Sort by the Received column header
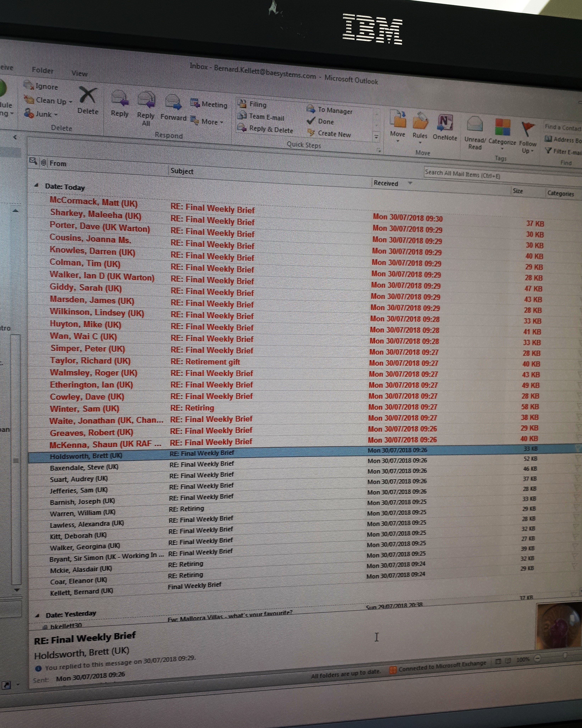The width and height of the screenshot is (582, 728). [x=386, y=183]
